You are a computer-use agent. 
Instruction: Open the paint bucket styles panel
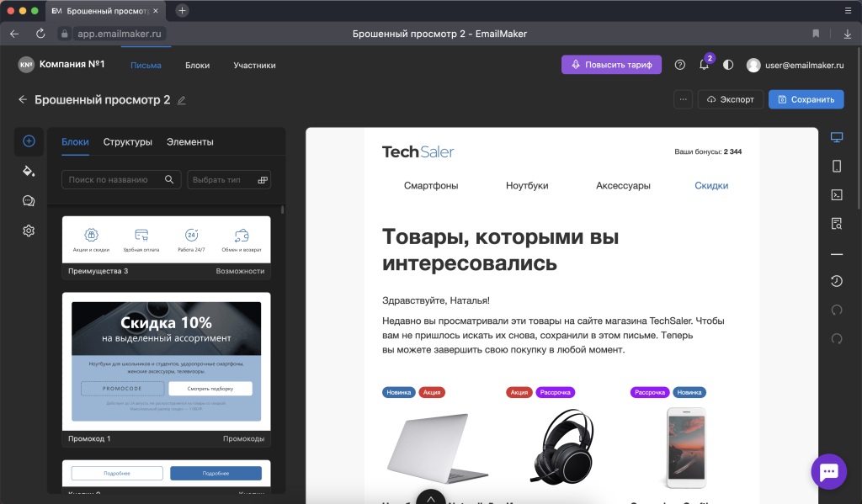pos(29,171)
